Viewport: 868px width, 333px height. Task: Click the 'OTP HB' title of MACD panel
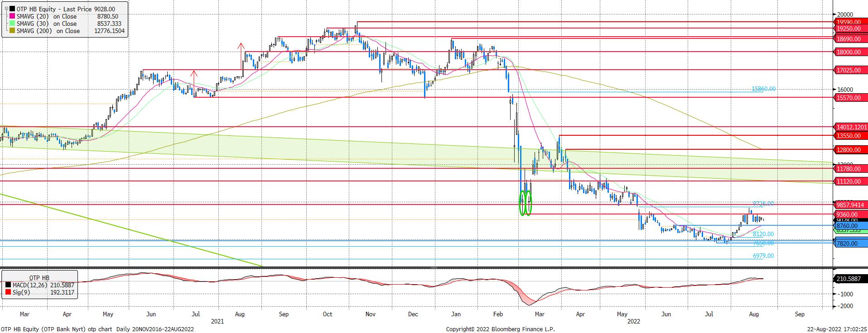39,278
